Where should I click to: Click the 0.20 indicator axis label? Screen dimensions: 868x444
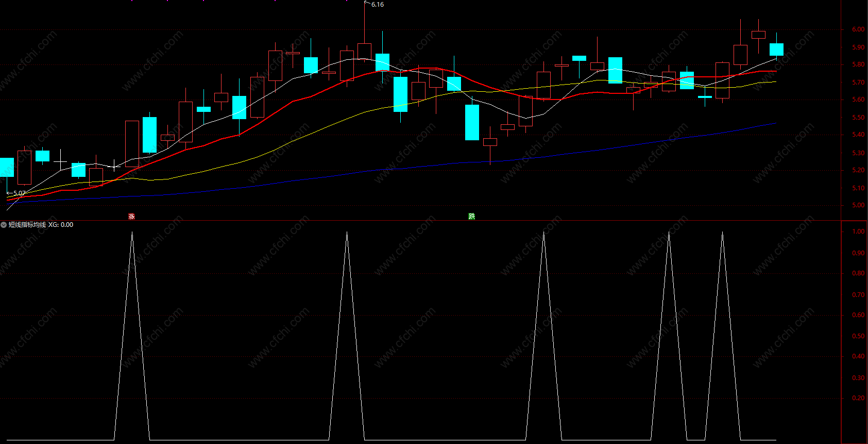[858, 398]
